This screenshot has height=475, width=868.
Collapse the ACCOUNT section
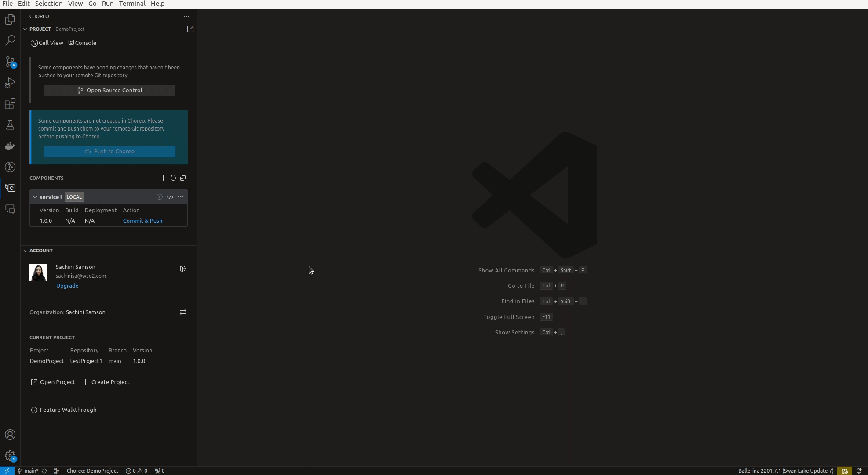pos(25,250)
